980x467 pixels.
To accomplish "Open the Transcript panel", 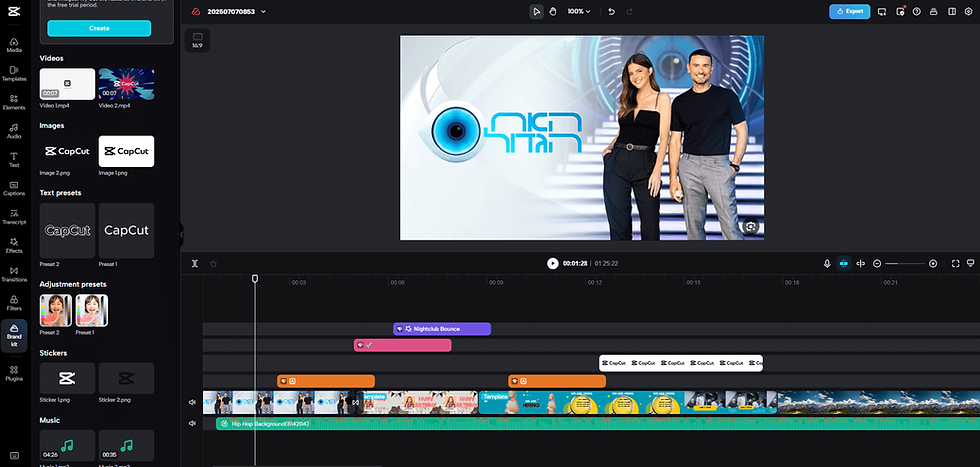I will tap(14, 217).
